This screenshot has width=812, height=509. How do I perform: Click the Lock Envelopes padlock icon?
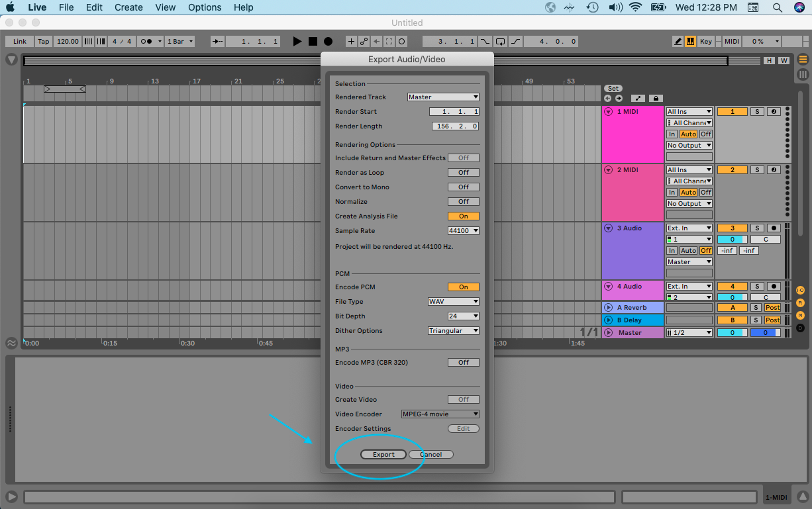(655, 99)
